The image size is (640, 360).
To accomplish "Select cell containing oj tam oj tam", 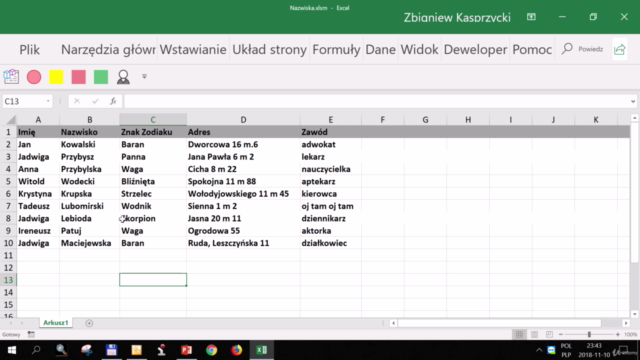I will pos(331,206).
